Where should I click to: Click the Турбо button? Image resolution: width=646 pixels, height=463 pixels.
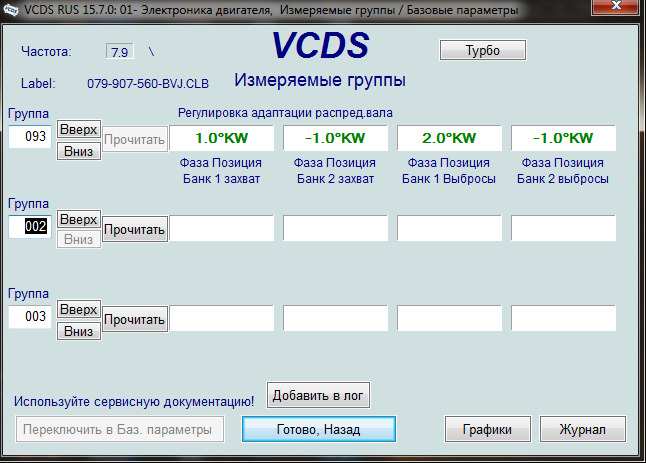pyautogui.click(x=483, y=50)
